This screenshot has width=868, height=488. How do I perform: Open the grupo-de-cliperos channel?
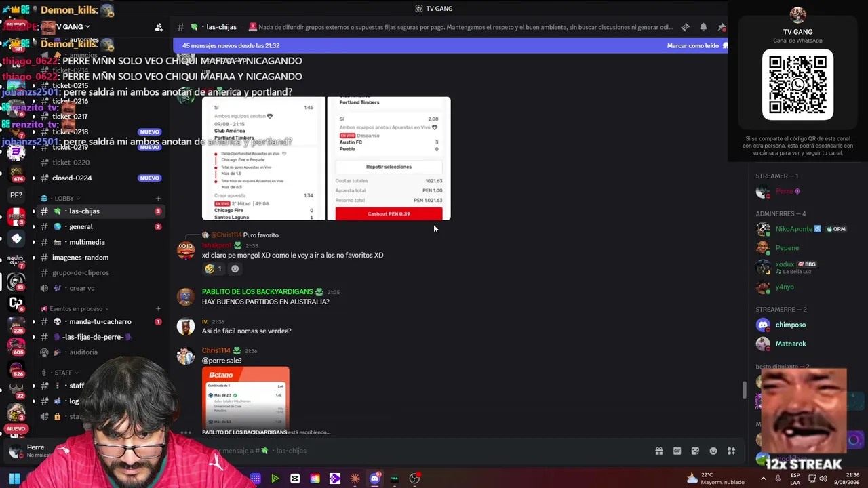(101, 273)
